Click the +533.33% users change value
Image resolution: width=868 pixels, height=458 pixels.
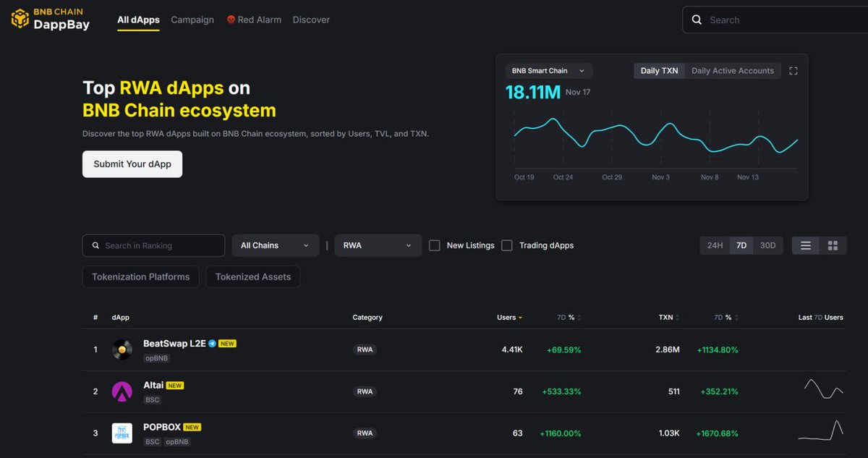coord(561,391)
